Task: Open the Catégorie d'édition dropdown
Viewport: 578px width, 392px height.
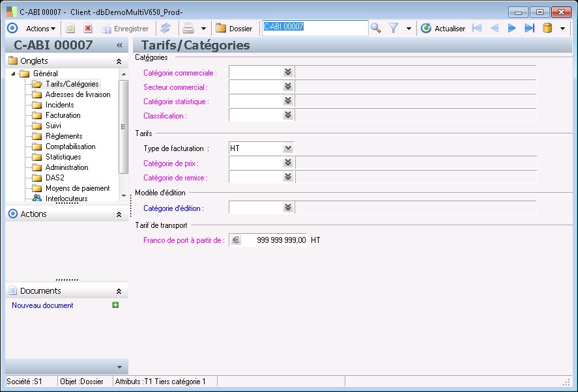Action: point(288,208)
